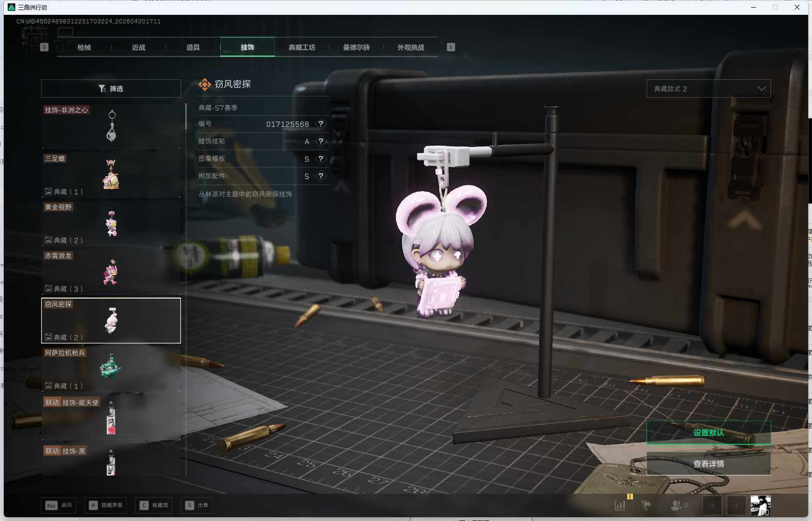Viewport: 812px width, 521px height.
Task: Close the 三角洲行动 window
Action: (x=797, y=7)
